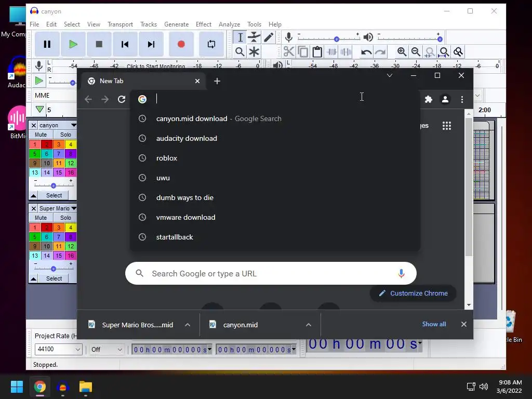Click the Trim audio icon

click(331, 51)
